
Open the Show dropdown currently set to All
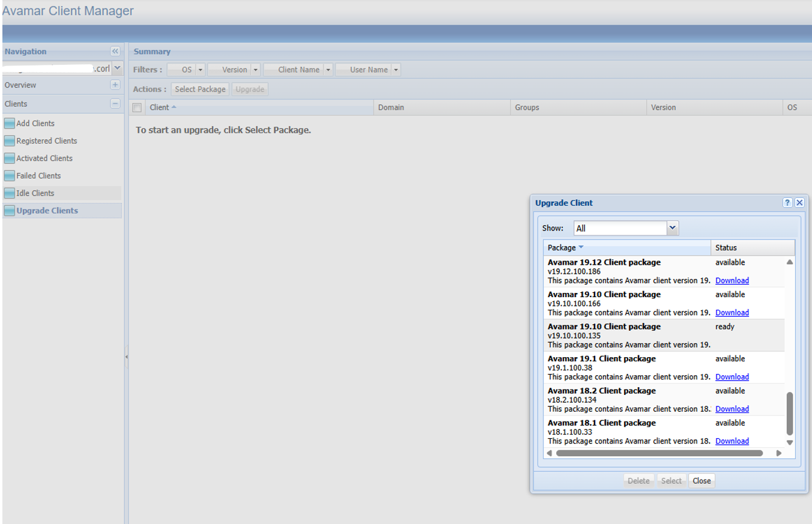(673, 227)
